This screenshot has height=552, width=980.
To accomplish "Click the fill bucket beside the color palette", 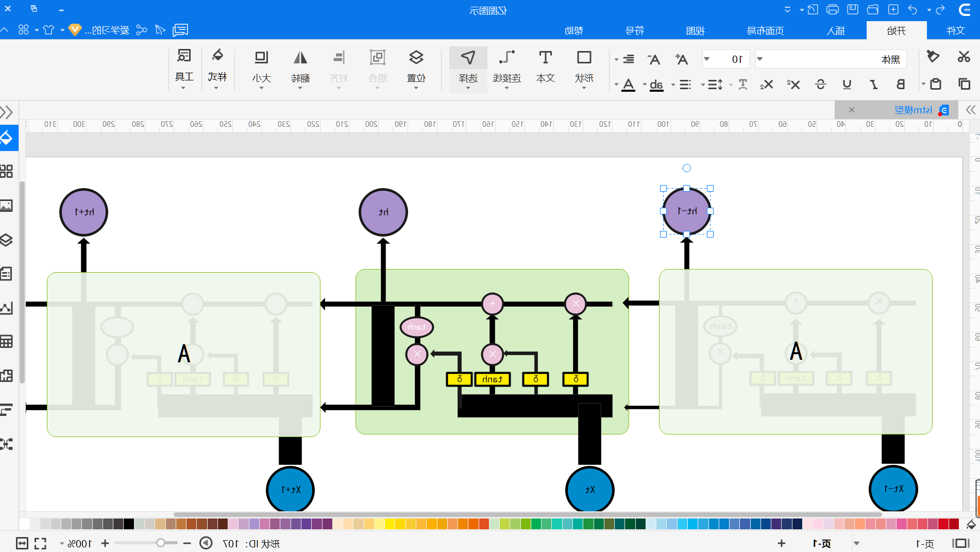I will point(971,524).
